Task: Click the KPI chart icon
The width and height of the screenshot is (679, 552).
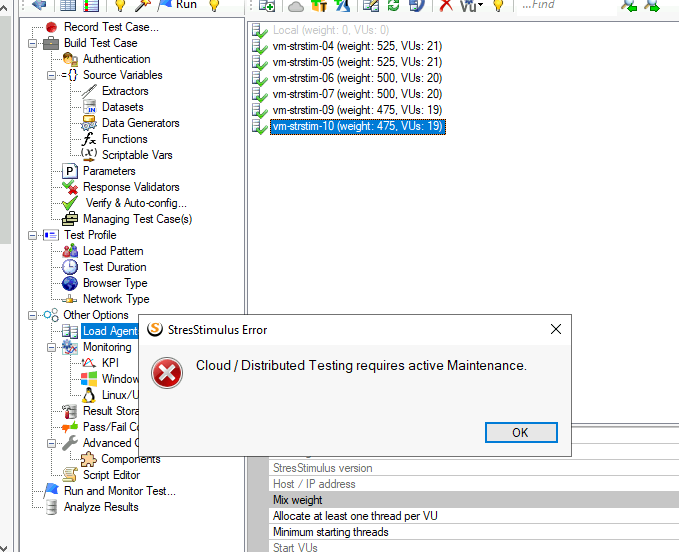Action: click(89, 363)
